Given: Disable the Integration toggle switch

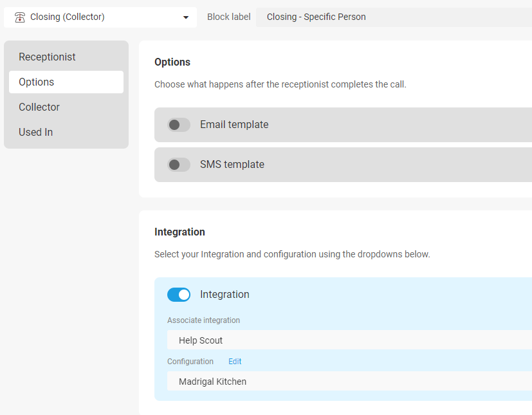Looking at the screenshot, I should tap(178, 295).
